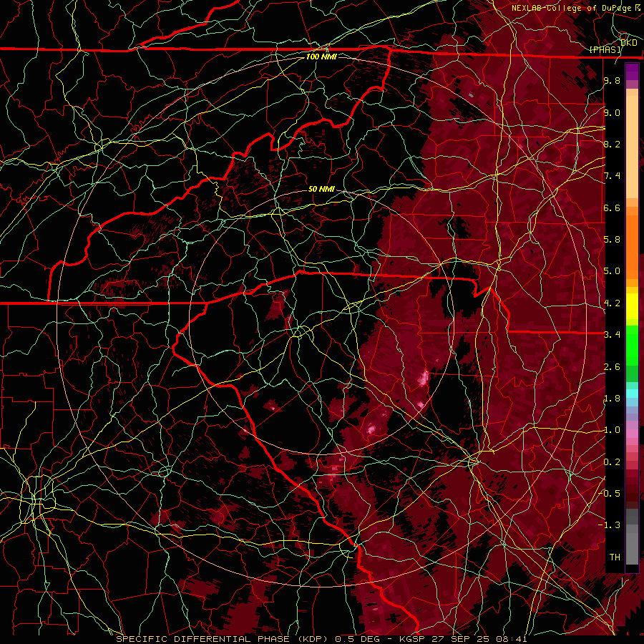
Task: Click the DKD label at top right
Action: [x=628, y=43]
